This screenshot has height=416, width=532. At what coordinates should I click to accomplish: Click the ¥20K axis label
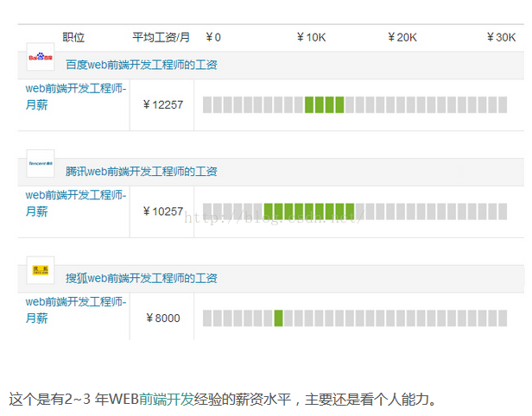402,37
